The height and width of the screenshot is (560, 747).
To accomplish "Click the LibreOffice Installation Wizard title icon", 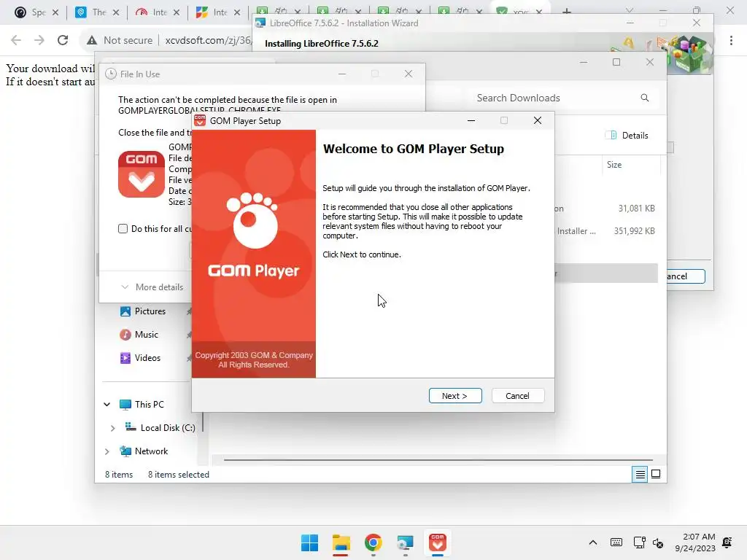I will click(260, 23).
